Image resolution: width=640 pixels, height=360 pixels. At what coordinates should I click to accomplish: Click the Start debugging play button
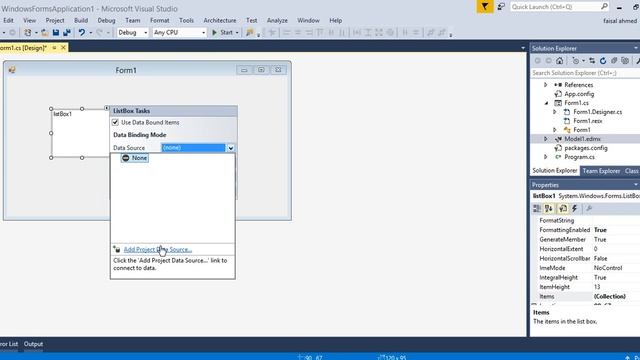click(214, 32)
